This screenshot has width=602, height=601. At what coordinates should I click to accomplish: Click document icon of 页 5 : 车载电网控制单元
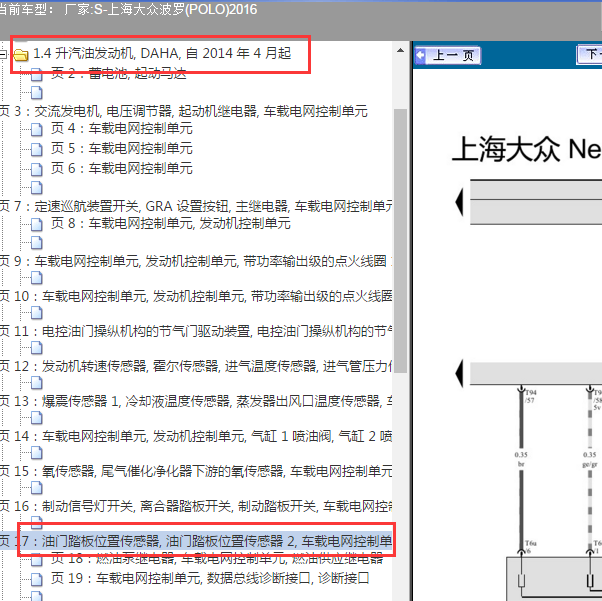tap(36, 149)
